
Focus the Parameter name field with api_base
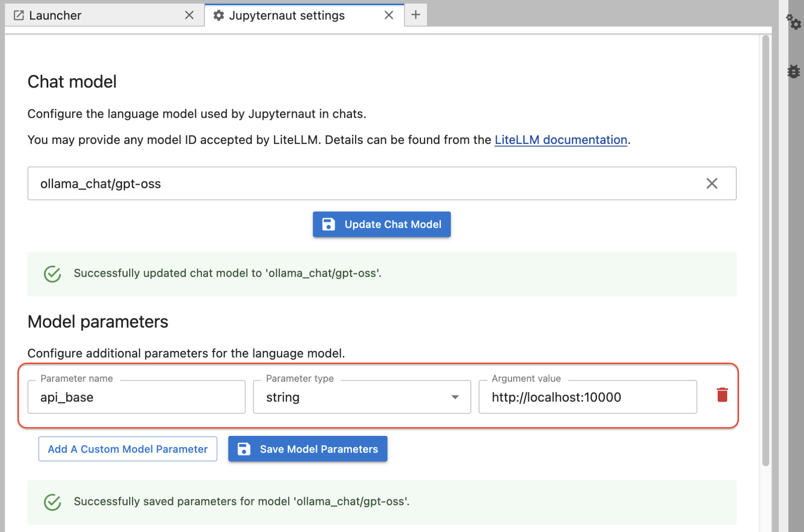tap(136, 397)
